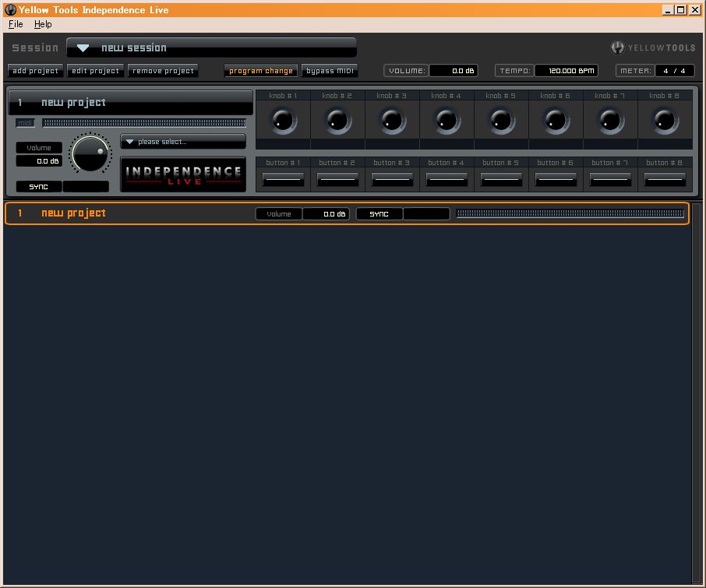Toggle button # 3
Screen dimensions: 706x588
pos(392,179)
